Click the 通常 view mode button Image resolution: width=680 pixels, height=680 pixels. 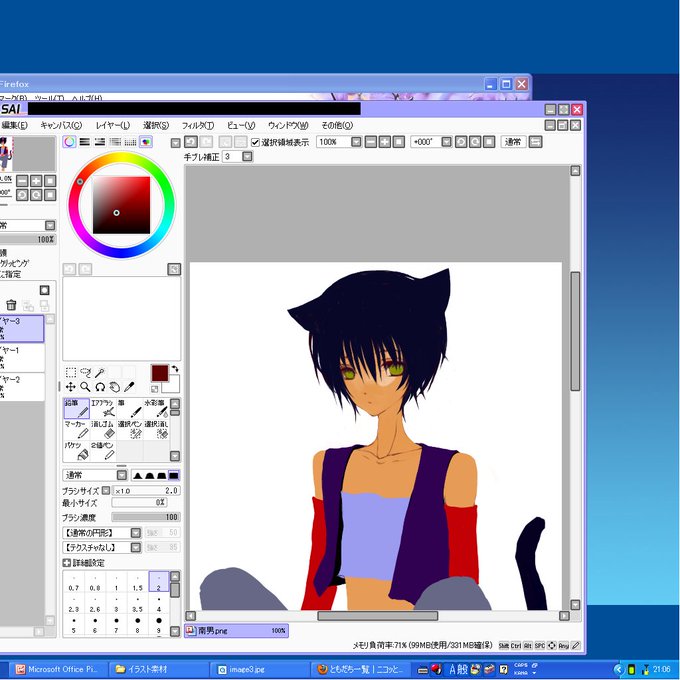513,142
